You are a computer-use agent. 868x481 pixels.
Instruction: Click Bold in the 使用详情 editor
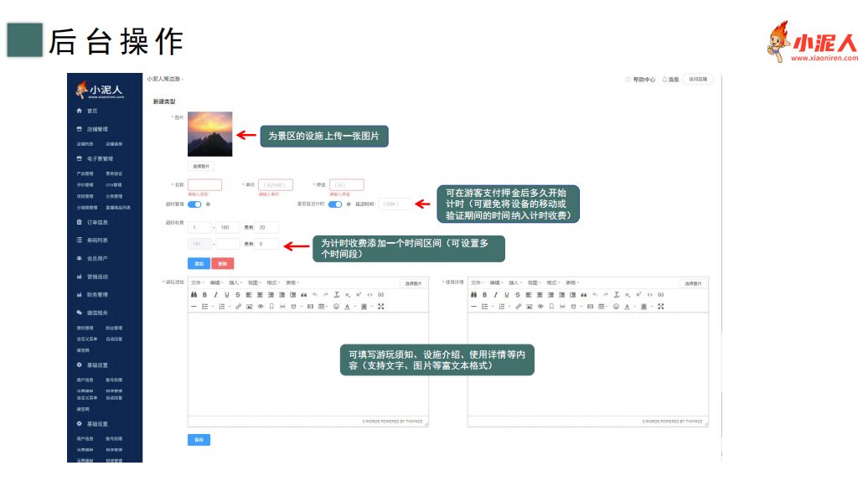click(x=484, y=295)
